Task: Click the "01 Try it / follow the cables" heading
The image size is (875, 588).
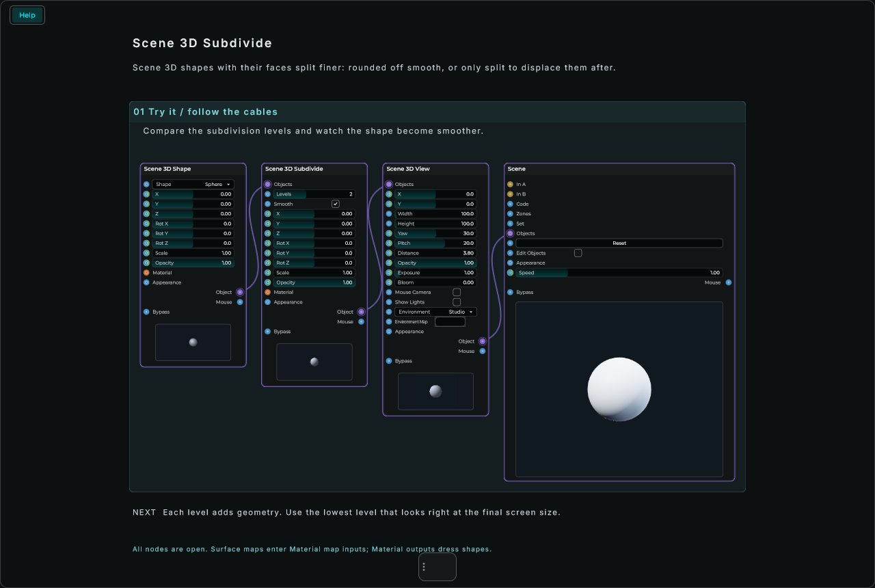Action: 206,111
